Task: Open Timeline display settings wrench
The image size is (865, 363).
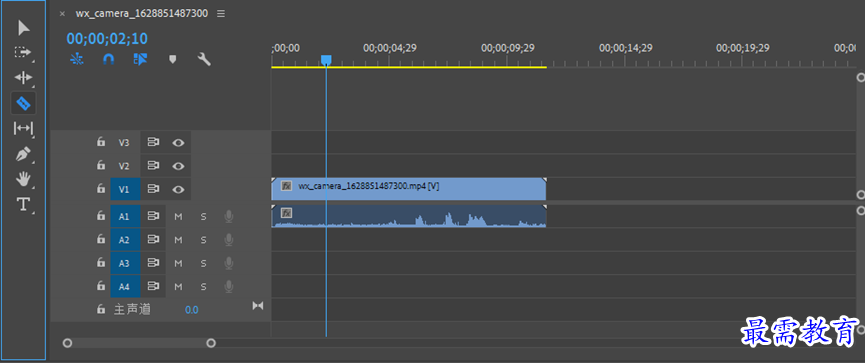Action: coord(204,59)
